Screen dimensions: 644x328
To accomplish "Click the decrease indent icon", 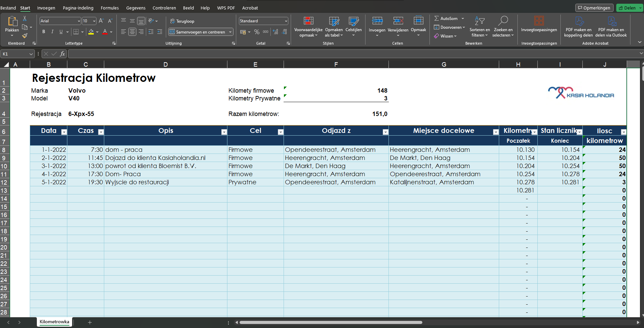I will (x=151, y=32).
